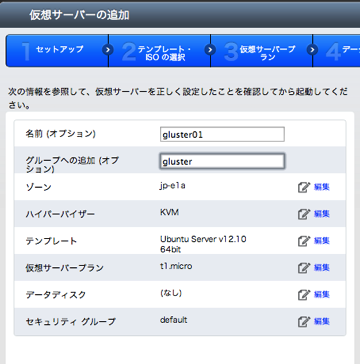The image size is (360, 364).
Task: Click the ゾーン label
Action: (39, 187)
